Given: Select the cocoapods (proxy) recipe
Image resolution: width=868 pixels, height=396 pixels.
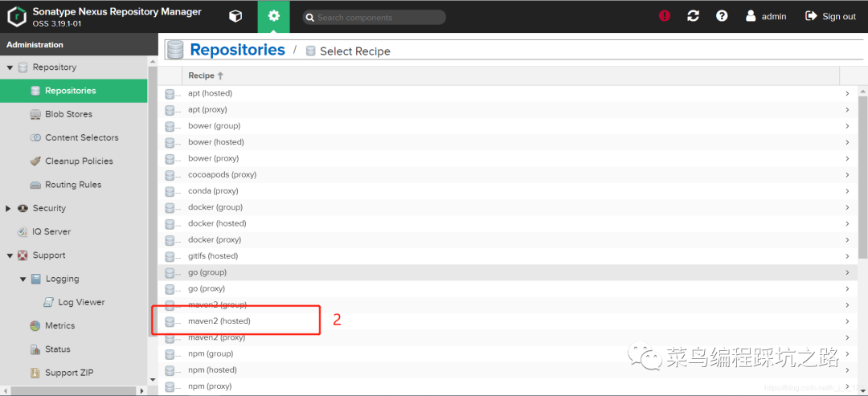Looking at the screenshot, I should pos(508,175).
